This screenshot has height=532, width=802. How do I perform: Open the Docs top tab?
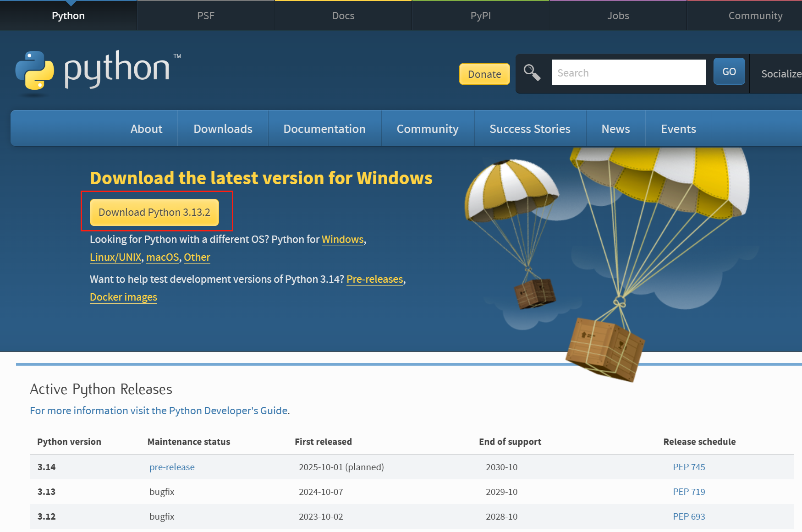[x=343, y=16]
